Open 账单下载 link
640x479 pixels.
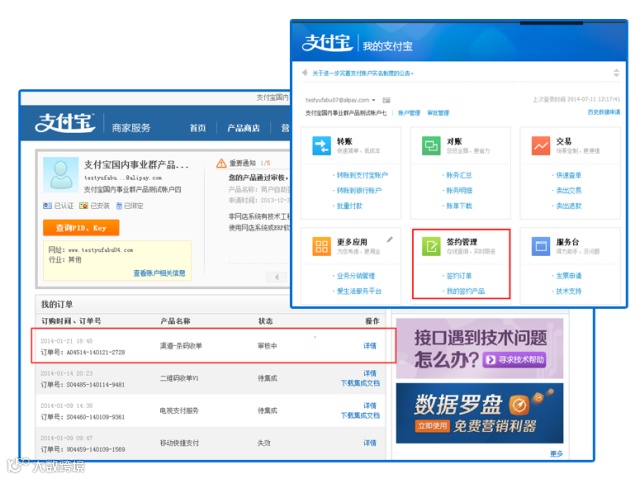tap(459, 206)
